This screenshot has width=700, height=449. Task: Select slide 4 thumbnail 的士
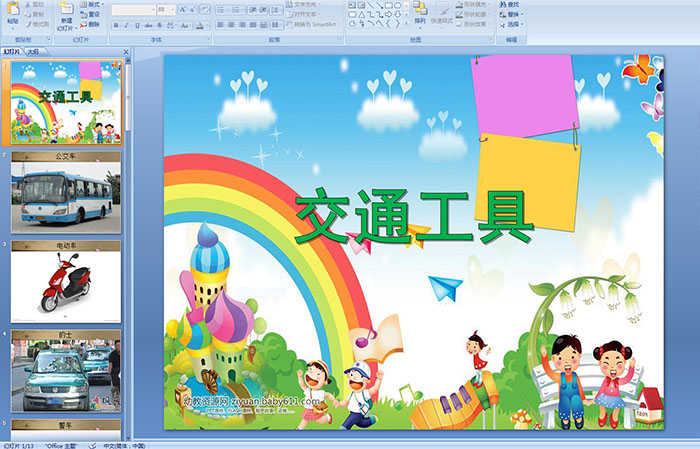click(66, 371)
